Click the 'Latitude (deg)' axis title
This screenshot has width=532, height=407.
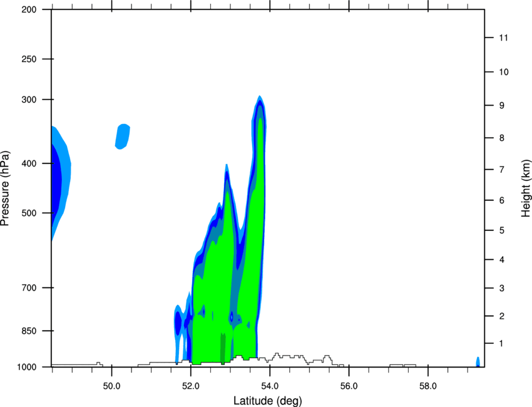click(x=267, y=401)
